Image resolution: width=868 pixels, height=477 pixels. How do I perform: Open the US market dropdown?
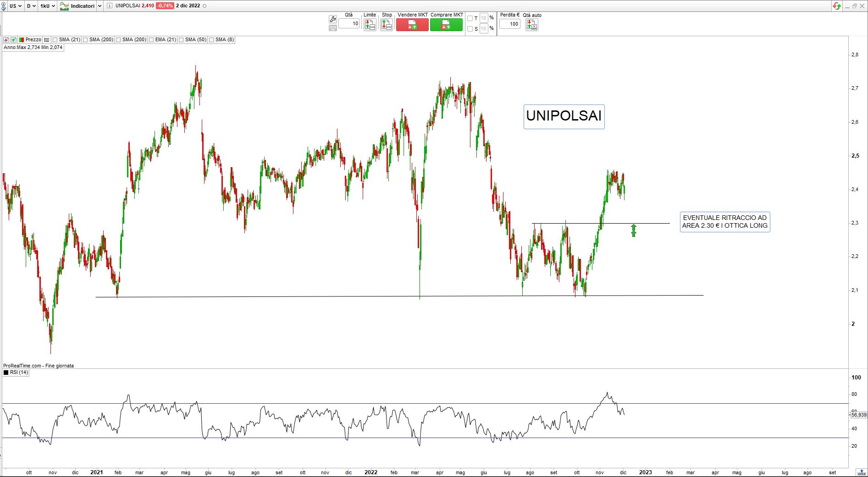click(x=16, y=6)
